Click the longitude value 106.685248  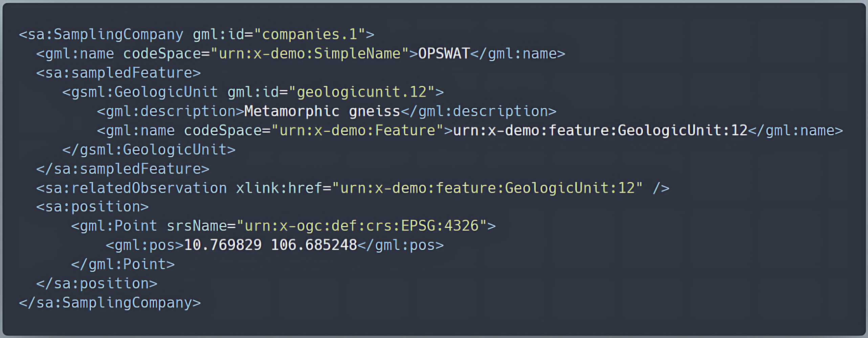[x=314, y=245]
